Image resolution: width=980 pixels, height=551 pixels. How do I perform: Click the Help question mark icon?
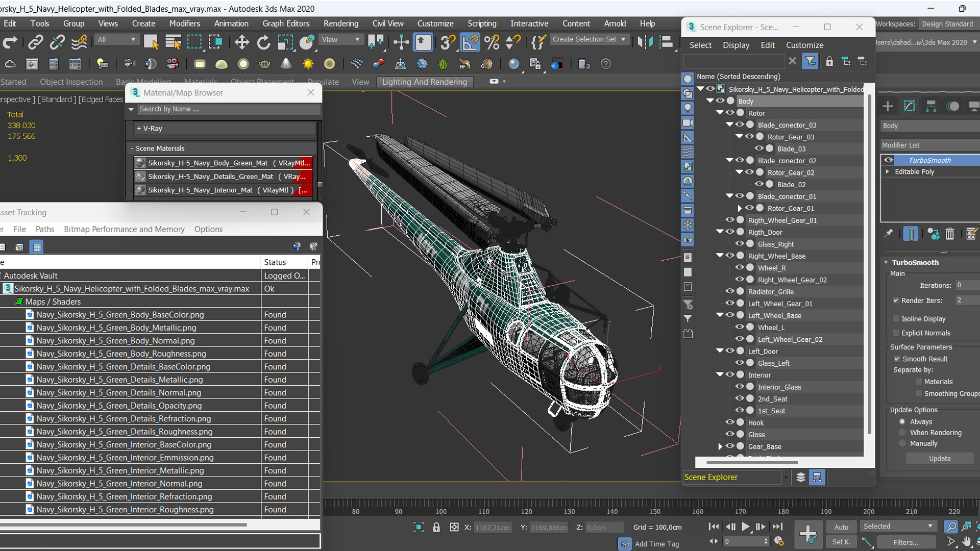(605, 64)
